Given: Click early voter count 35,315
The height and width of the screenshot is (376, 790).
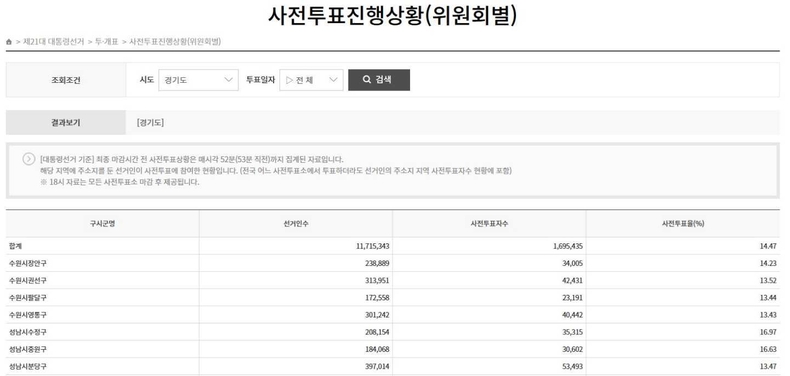Looking at the screenshot, I should (x=572, y=332).
